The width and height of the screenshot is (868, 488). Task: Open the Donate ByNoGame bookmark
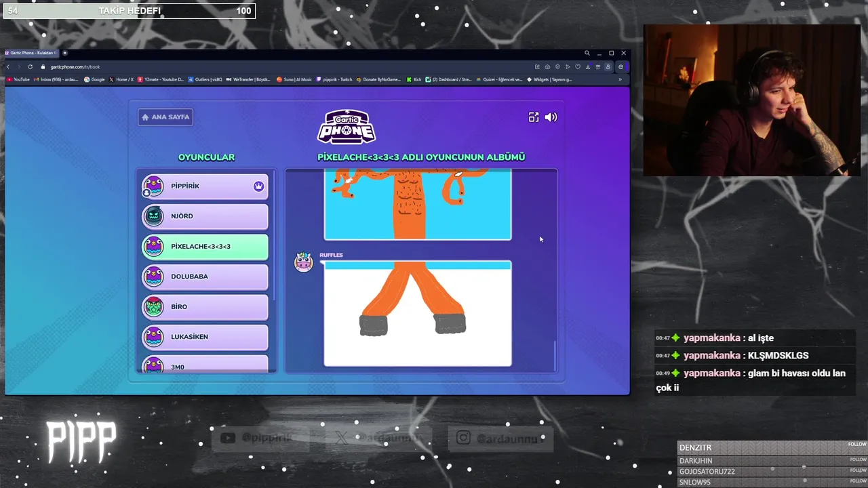tap(379, 79)
